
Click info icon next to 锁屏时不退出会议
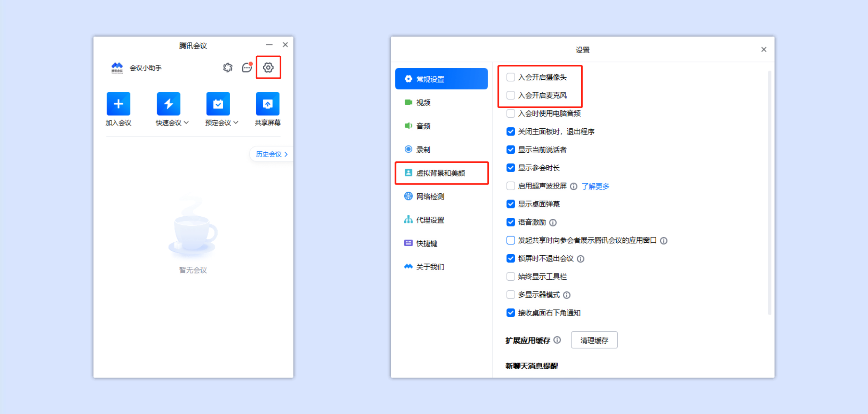point(581,259)
